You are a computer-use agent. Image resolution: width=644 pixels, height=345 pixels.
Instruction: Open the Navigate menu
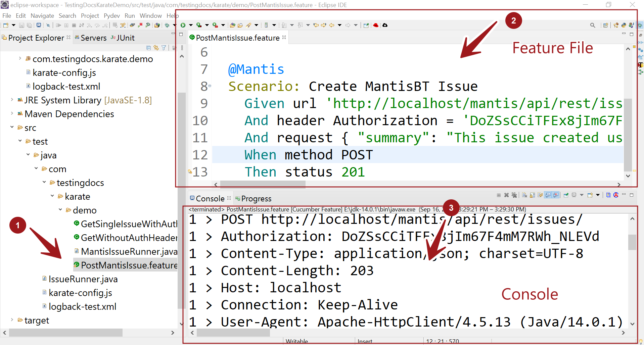tap(42, 16)
